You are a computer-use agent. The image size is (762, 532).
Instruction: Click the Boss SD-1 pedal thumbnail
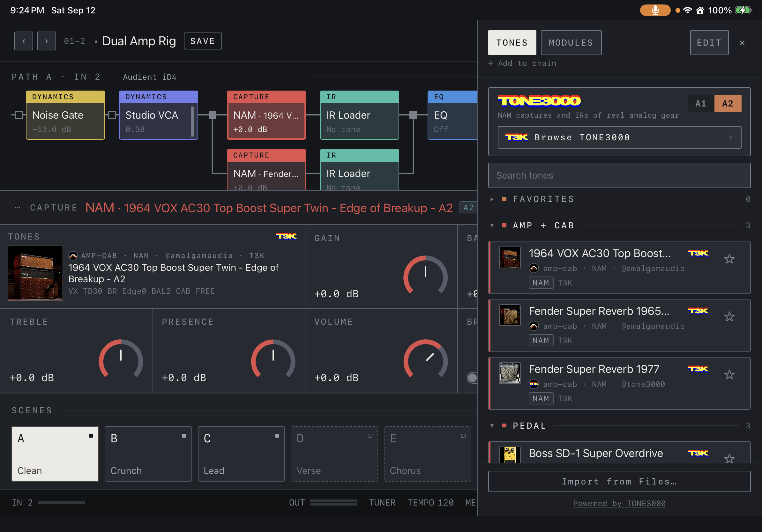pos(510,454)
